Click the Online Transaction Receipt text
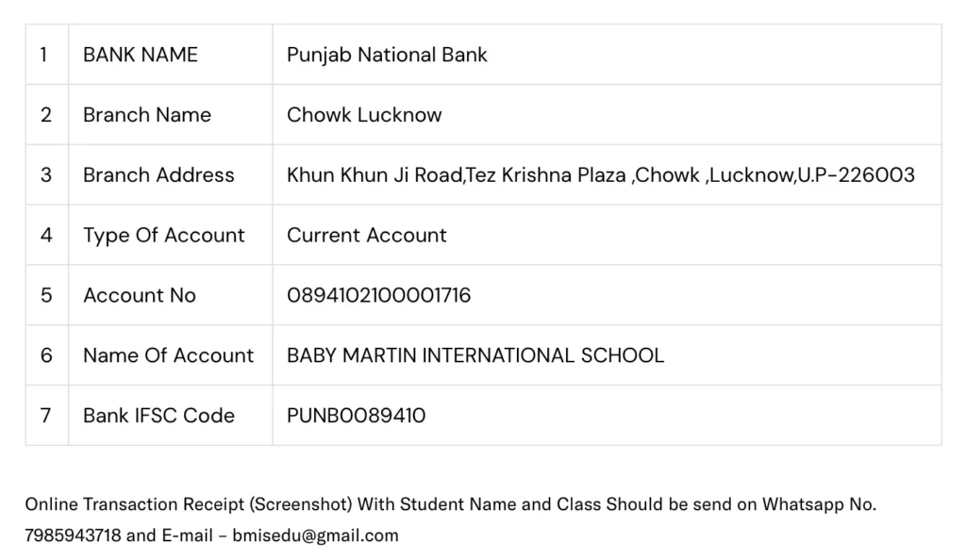 (x=189, y=504)
